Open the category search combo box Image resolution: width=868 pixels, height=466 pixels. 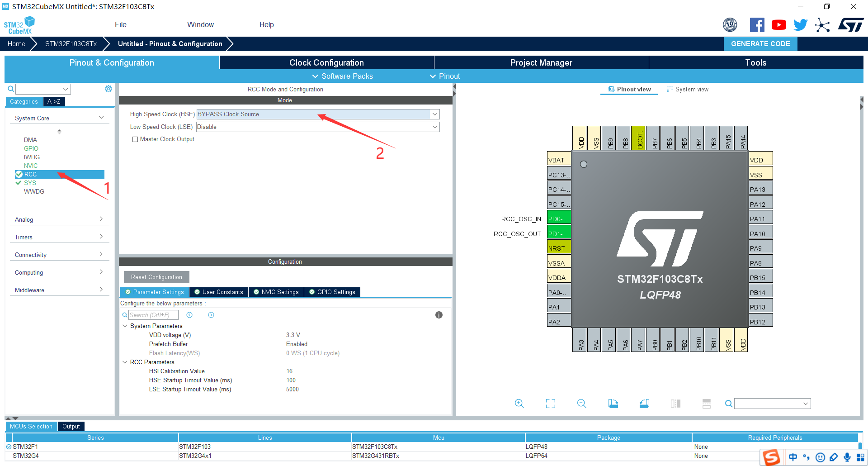point(43,89)
